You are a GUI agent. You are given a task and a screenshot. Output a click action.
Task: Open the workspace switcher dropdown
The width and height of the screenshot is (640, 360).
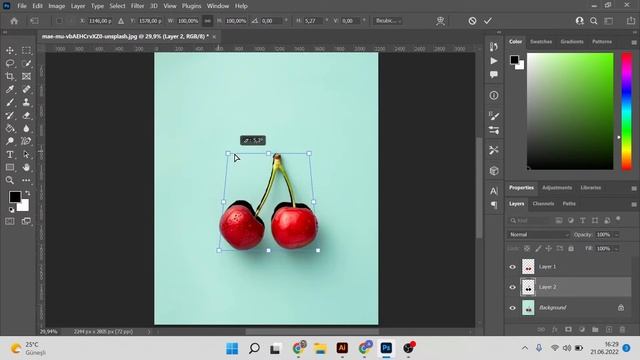[x=609, y=21]
